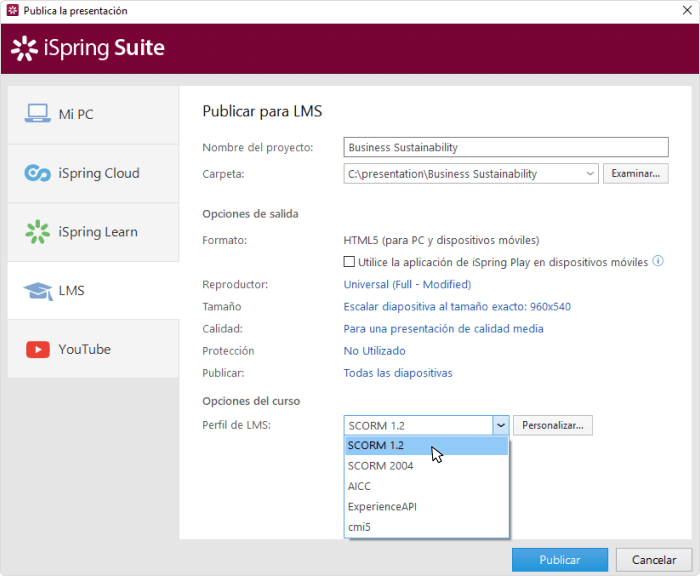Open the iSpring Cloud tab
The height and width of the screenshot is (576, 700).
[x=93, y=174]
